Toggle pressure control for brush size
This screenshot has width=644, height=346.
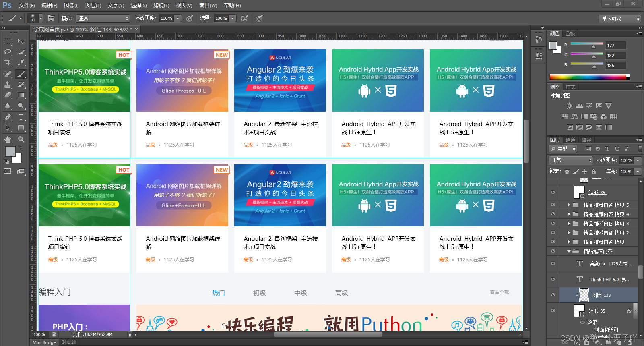click(x=260, y=18)
